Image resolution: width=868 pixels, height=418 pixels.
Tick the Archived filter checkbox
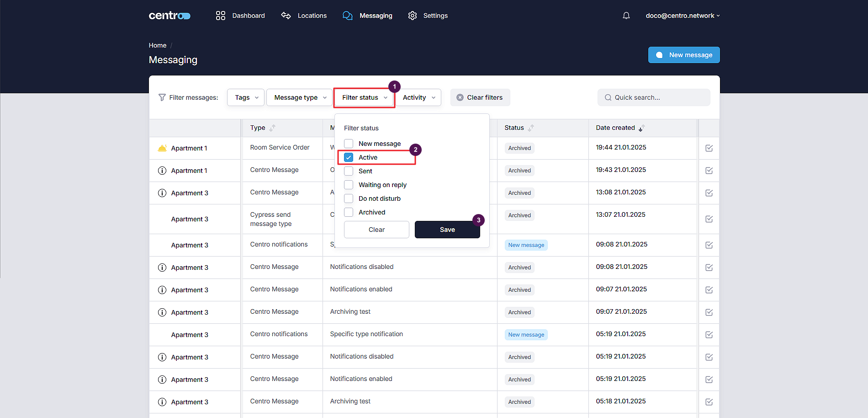point(349,212)
